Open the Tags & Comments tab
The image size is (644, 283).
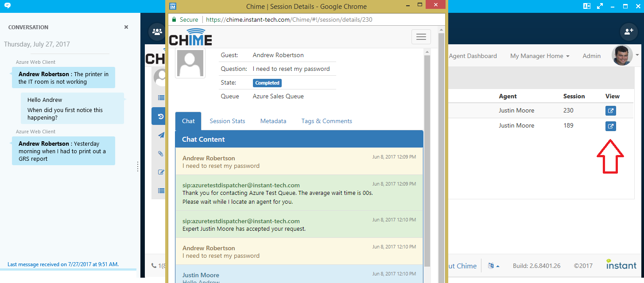pos(327,121)
